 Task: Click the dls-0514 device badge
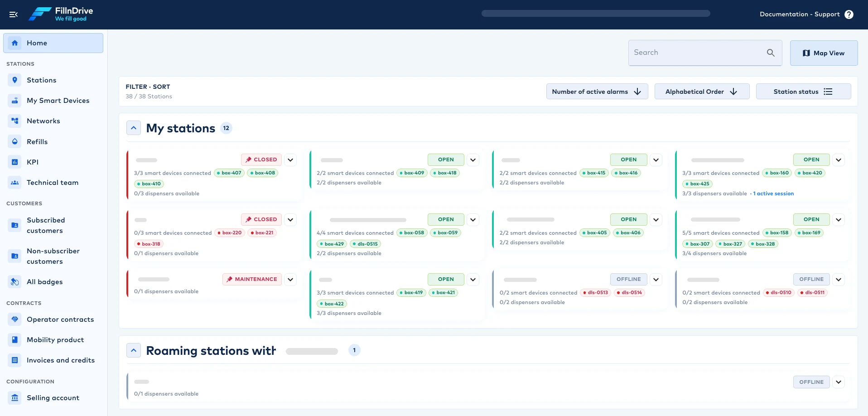[x=629, y=292]
